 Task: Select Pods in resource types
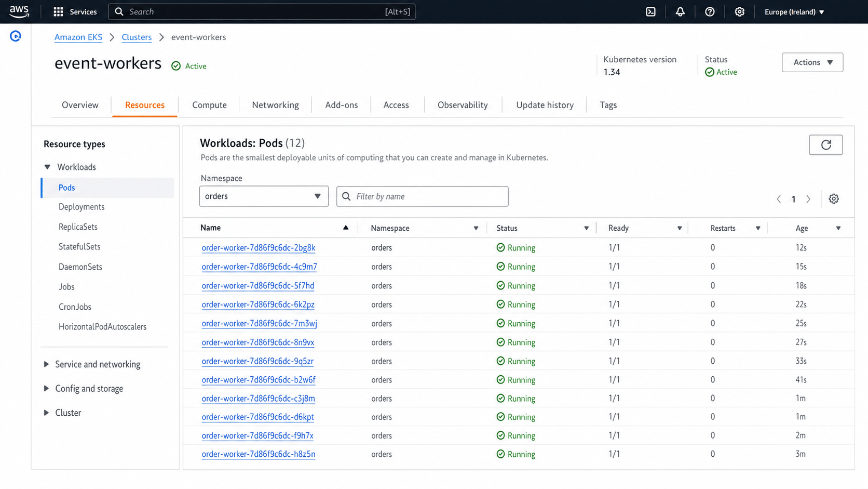pyautogui.click(x=107, y=188)
